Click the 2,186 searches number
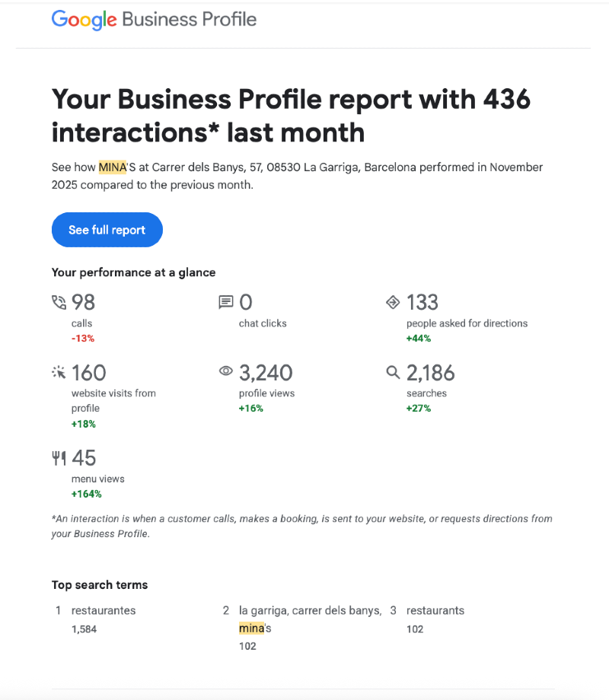The height and width of the screenshot is (700, 609). coord(431,373)
